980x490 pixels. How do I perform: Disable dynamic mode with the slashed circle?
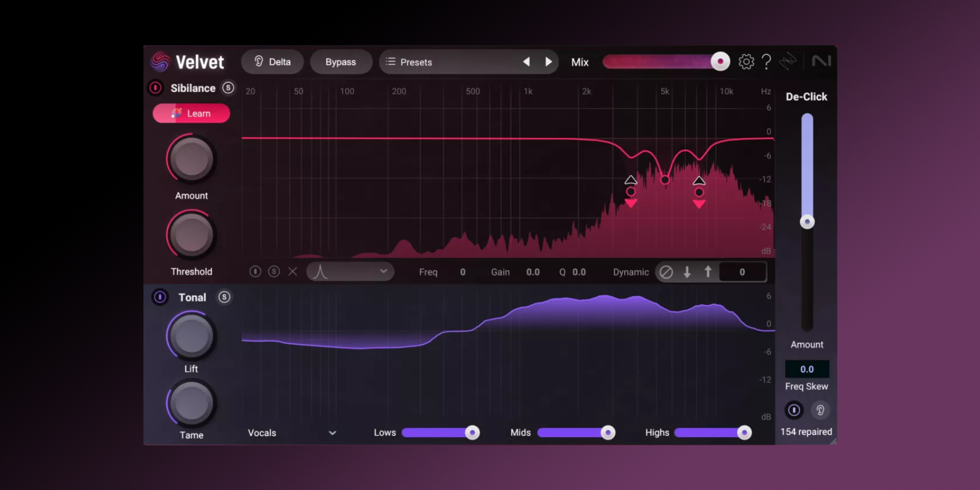(x=666, y=272)
